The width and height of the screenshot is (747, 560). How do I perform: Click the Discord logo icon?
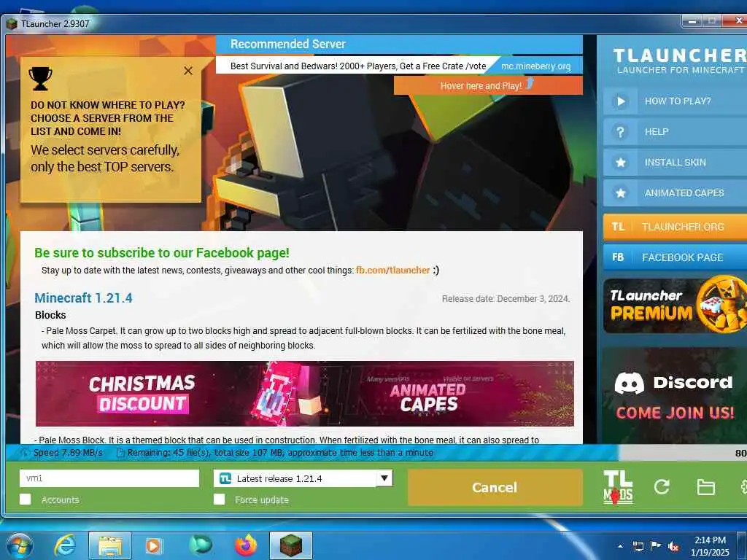[x=629, y=382]
